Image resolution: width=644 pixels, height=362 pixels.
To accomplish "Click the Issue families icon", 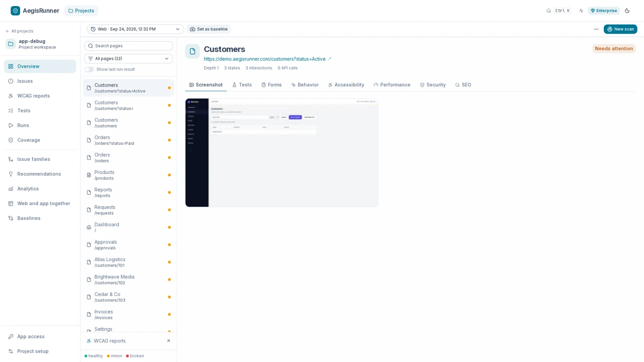I will point(11,159).
